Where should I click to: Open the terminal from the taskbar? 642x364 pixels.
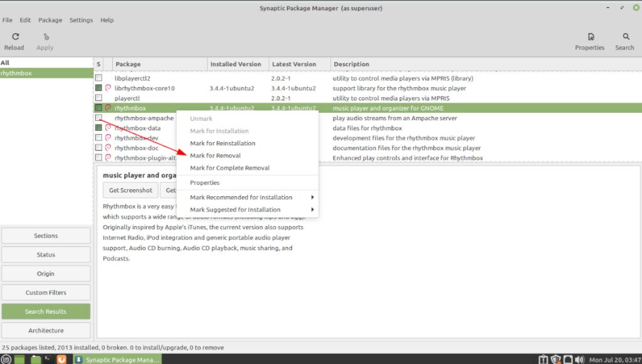click(x=47, y=359)
